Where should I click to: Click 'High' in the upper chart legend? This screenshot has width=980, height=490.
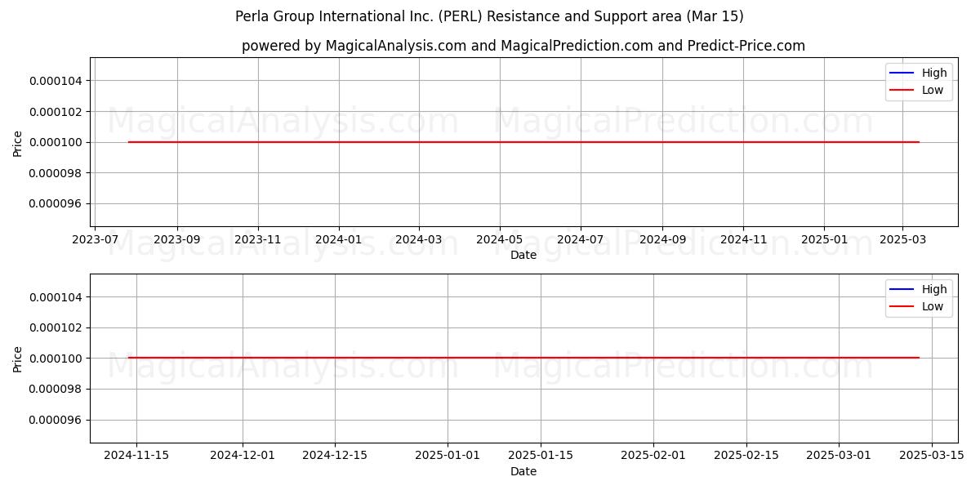(934, 73)
